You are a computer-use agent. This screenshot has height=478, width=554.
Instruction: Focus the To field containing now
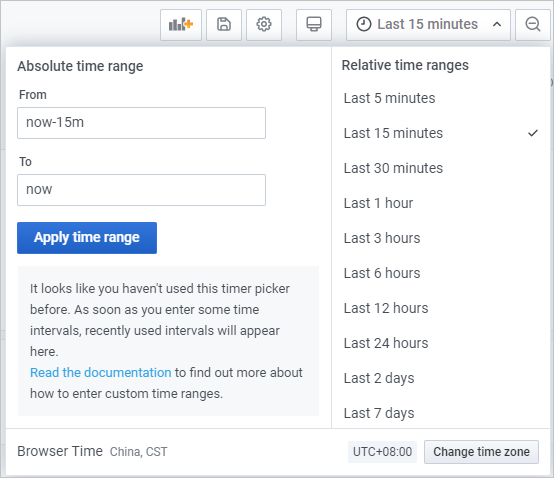(x=141, y=190)
